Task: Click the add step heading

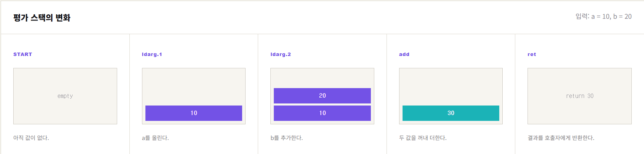Action: (x=404, y=54)
